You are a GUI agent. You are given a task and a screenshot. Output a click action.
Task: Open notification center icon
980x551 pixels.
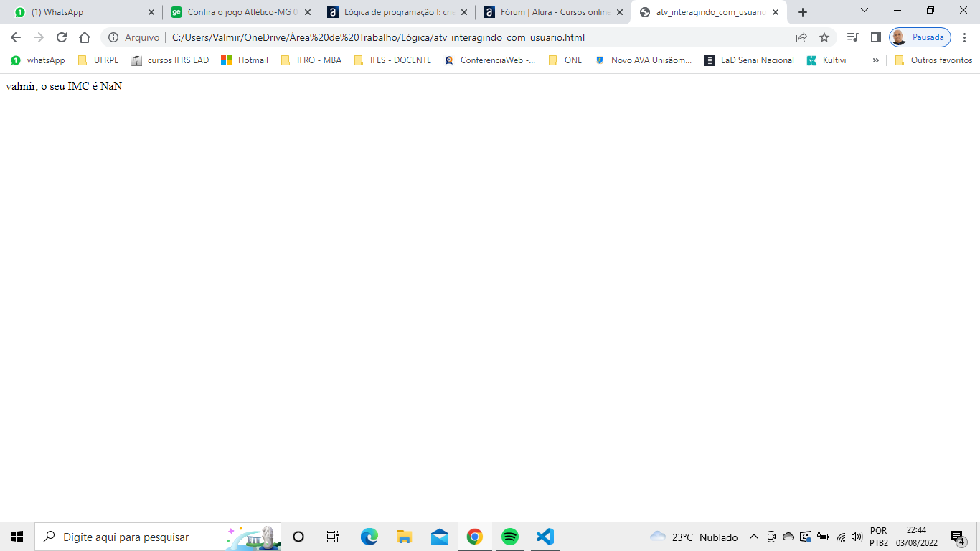957,537
